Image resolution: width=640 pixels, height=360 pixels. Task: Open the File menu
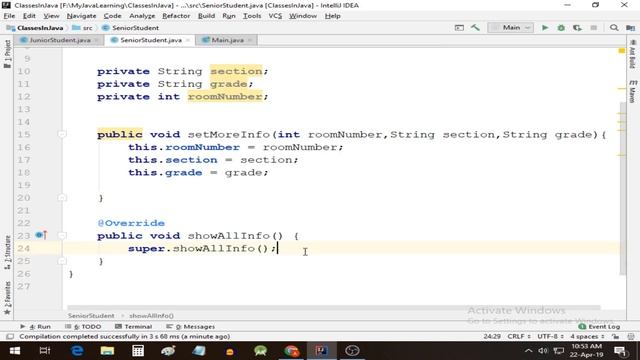click(9, 16)
